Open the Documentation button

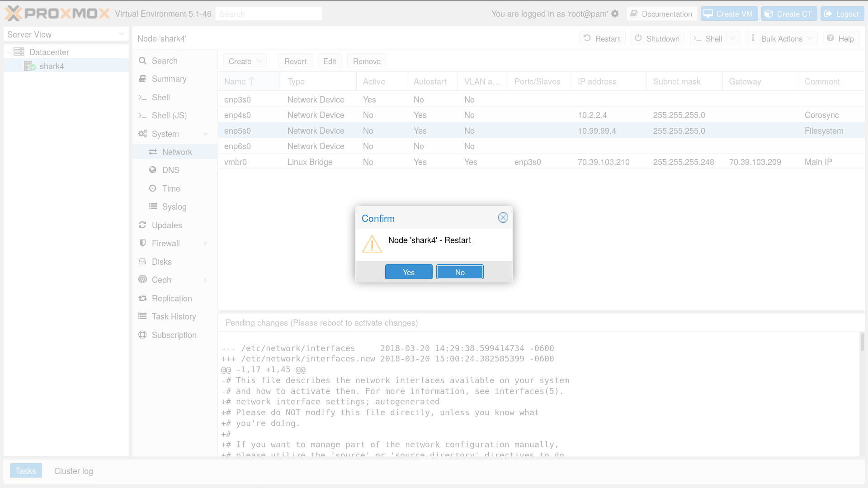click(x=662, y=14)
